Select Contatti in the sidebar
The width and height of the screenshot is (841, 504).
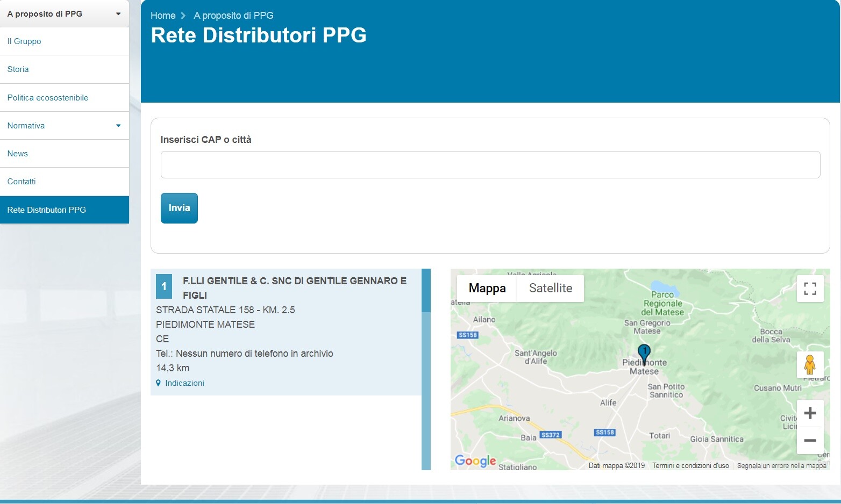pos(22,181)
